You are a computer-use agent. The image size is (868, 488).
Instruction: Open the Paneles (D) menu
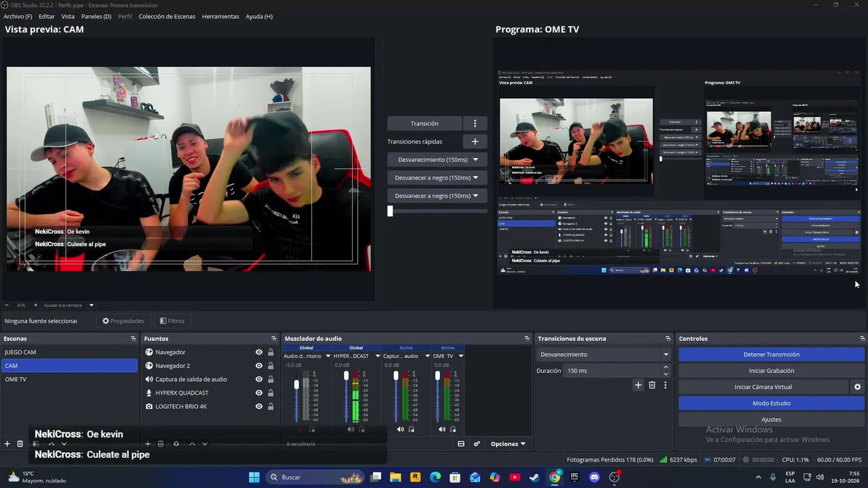(x=96, y=16)
